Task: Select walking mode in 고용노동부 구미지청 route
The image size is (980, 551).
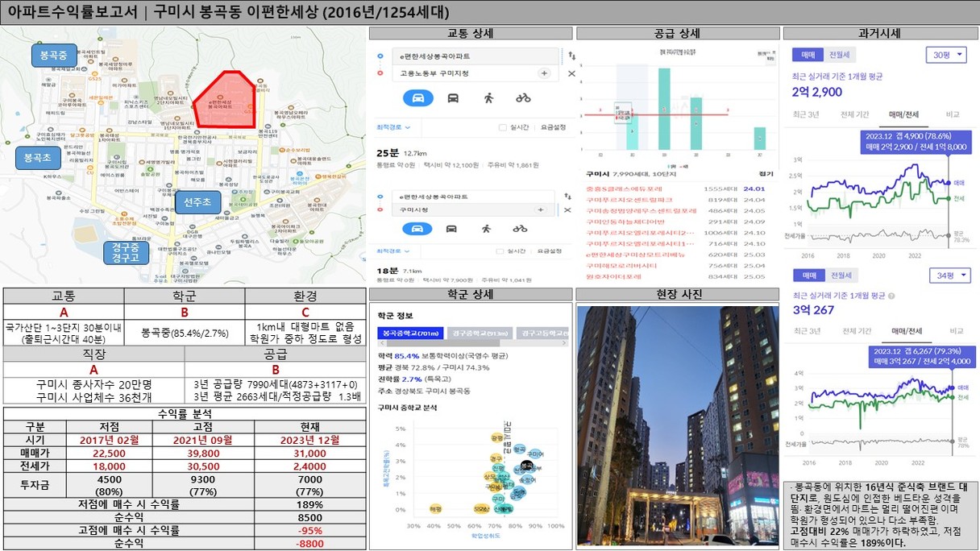Action: (488, 98)
